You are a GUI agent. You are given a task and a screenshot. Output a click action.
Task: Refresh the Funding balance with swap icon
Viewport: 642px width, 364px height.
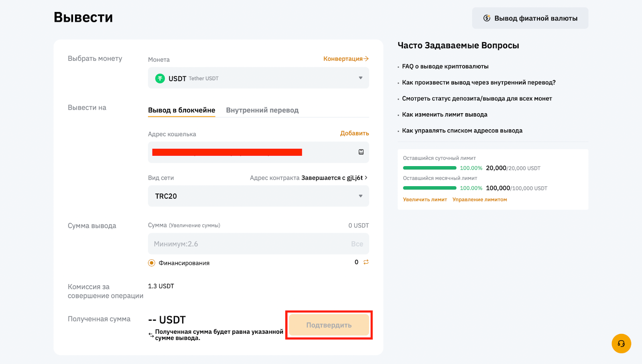tap(366, 262)
